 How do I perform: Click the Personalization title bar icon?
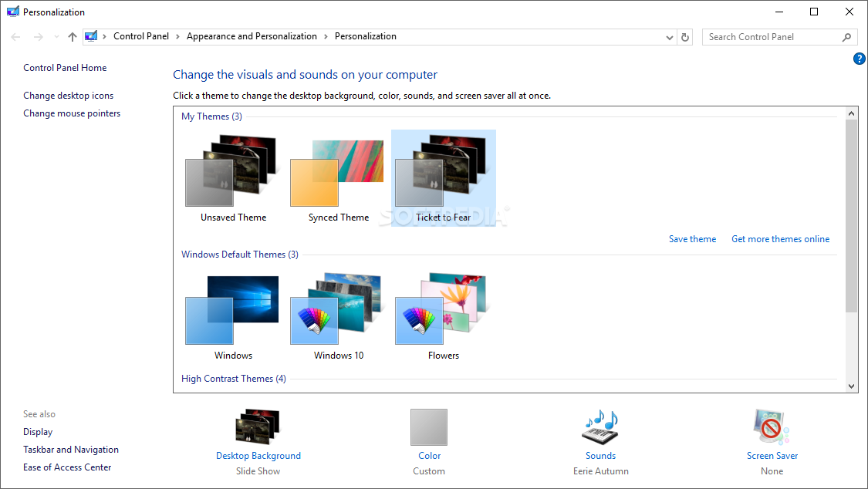[13, 12]
